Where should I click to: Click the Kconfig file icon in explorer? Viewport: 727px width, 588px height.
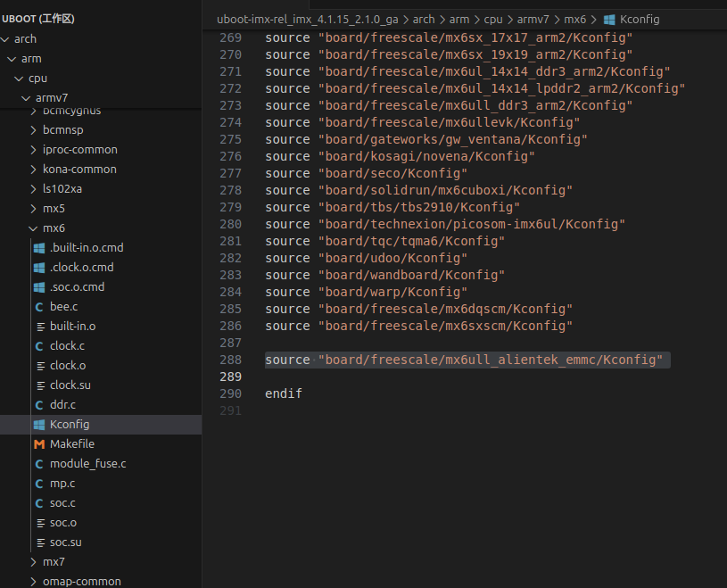point(39,425)
